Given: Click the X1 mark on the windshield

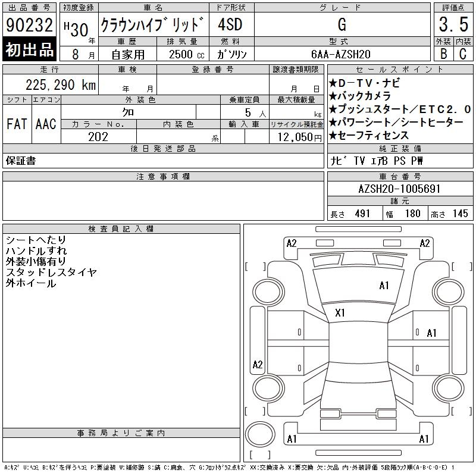Looking at the screenshot, I should (x=340, y=313).
